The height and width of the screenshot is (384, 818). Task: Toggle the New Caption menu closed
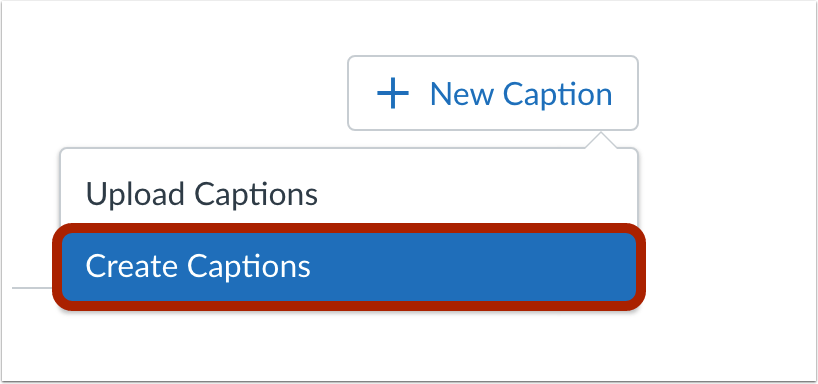493,93
